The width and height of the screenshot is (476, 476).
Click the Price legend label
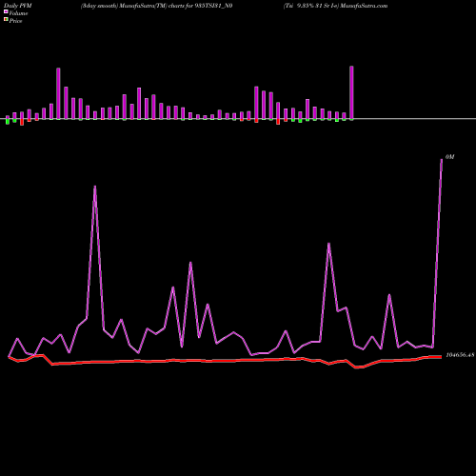pos(15,21)
